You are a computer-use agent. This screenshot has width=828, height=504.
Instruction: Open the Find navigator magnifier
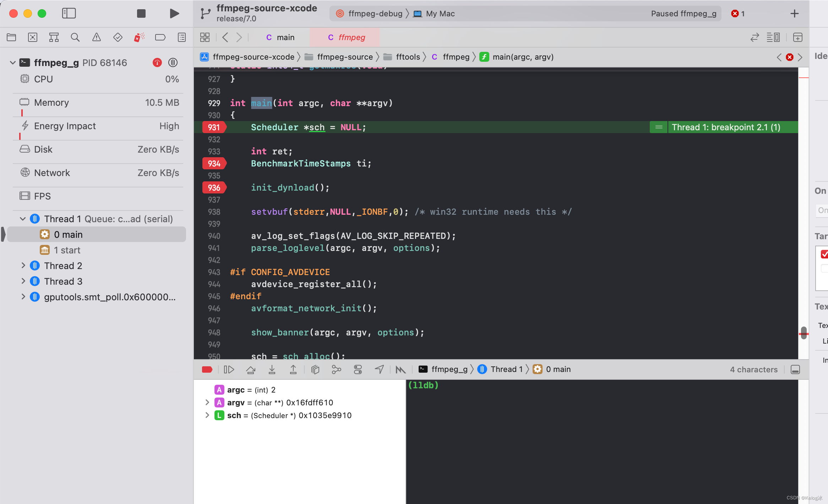(x=75, y=37)
